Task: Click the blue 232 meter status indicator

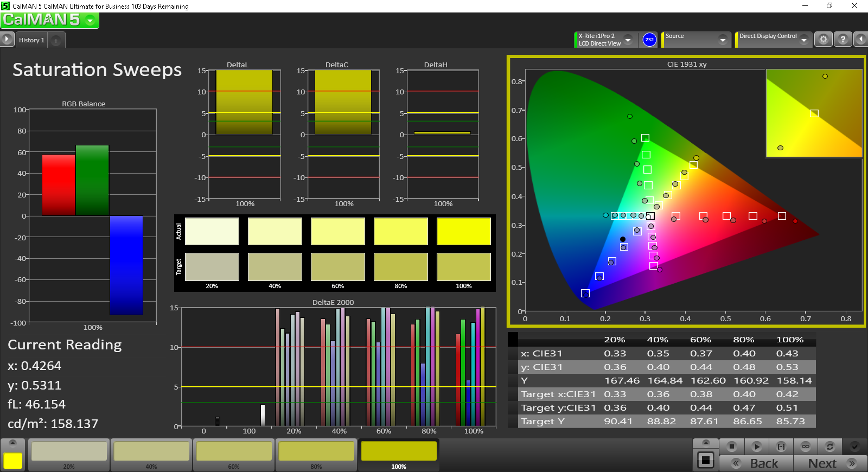Action: coord(649,40)
